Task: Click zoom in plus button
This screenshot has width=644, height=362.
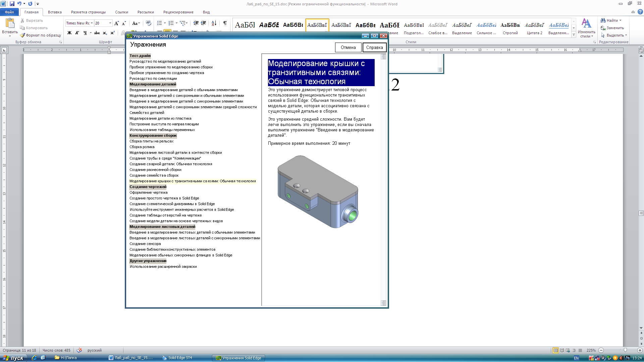Action: pos(640,350)
